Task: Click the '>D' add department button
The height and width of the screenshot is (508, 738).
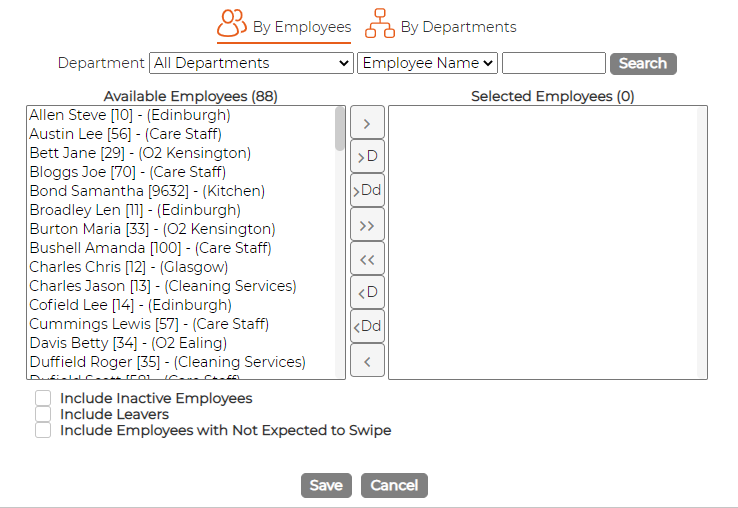Action: [x=367, y=156]
